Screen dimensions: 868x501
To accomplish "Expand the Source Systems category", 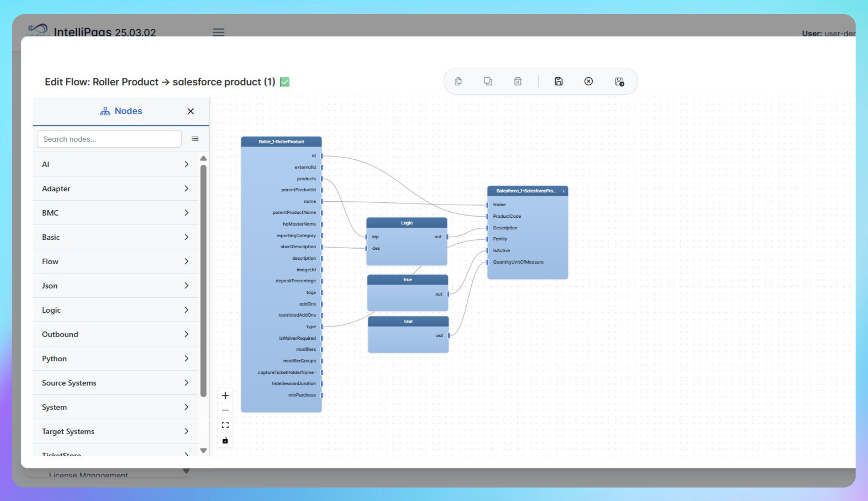I will (116, 383).
